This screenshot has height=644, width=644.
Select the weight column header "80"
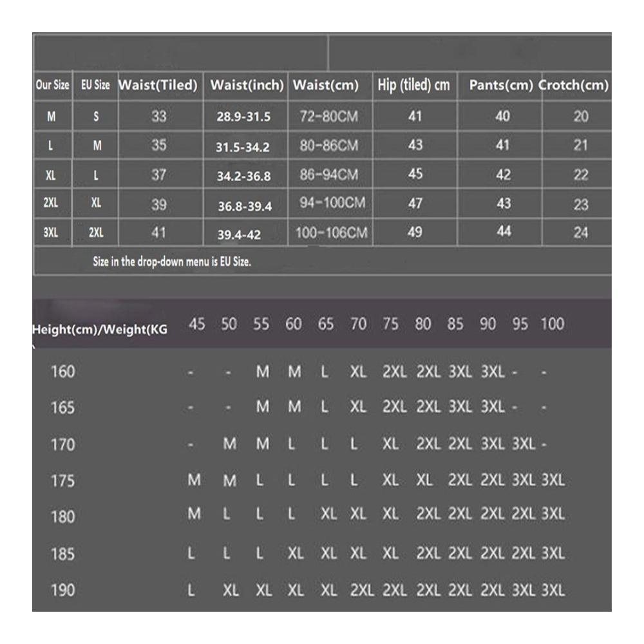point(423,324)
